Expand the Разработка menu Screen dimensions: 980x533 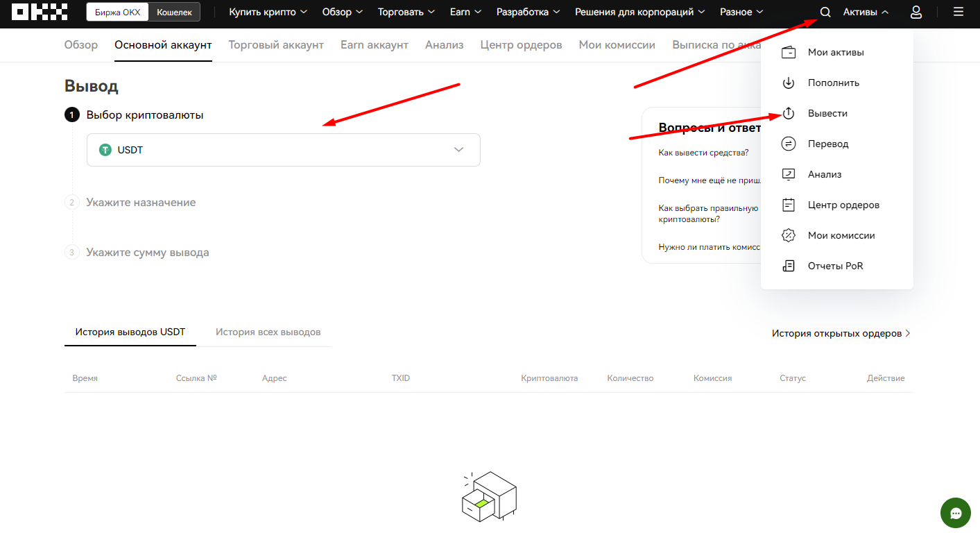[528, 12]
